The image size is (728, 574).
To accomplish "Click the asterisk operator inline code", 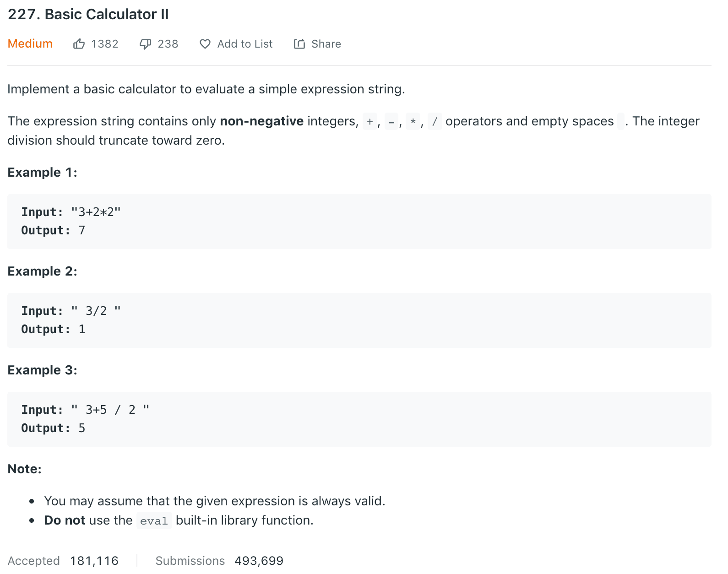I will pos(413,121).
